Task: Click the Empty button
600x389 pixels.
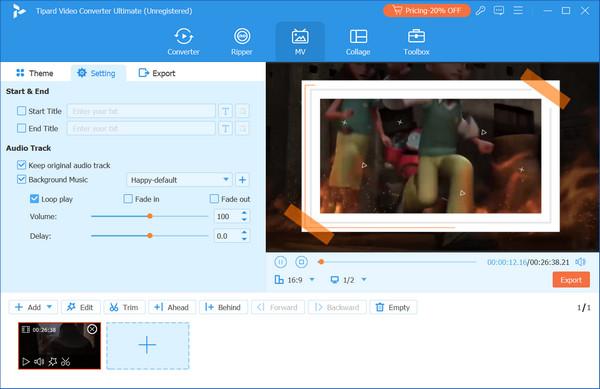Action: [x=393, y=307]
